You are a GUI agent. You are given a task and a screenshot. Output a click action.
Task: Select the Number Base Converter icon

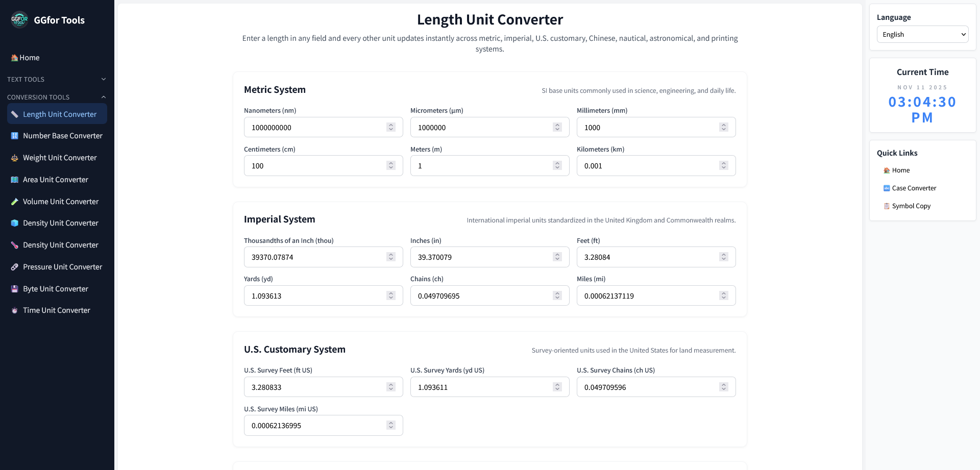point(14,136)
